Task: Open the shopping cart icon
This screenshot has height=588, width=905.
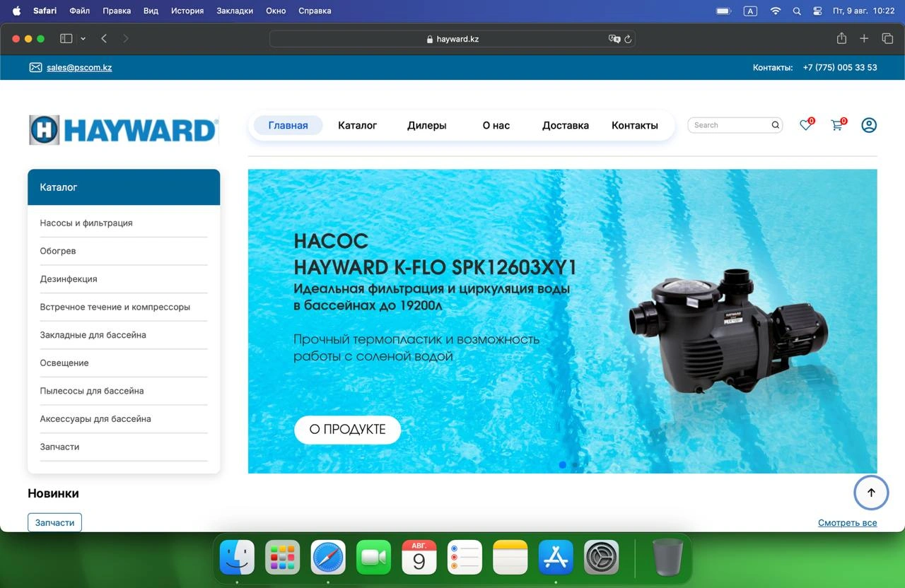Action: click(837, 125)
